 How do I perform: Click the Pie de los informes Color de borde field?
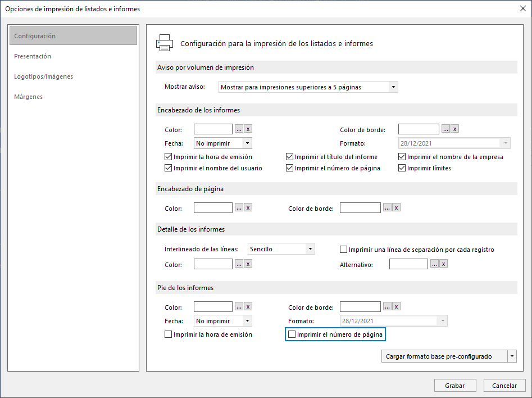[x=360, y=306]
